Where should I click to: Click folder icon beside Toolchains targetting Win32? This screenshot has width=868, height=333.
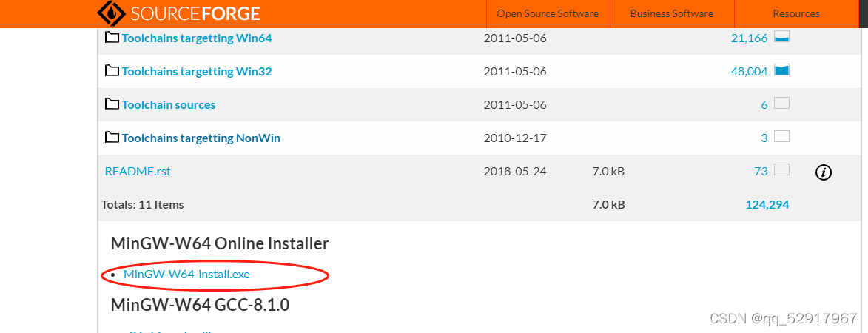click(x=112, y=71)
